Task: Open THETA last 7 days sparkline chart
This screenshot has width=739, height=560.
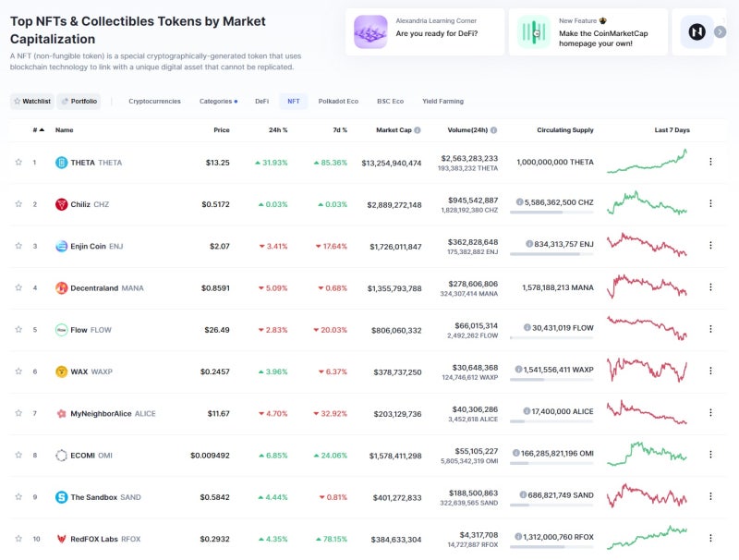Action: tap(648, 162)
